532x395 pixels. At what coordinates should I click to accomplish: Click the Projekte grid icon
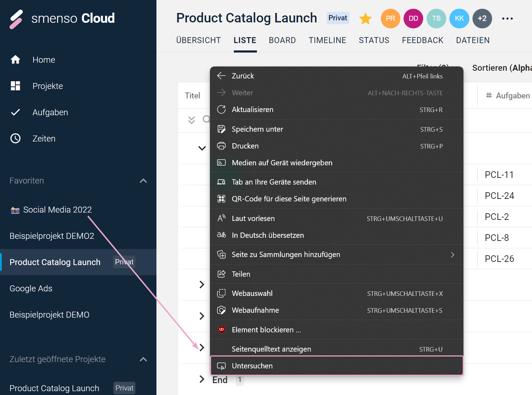(x=15, y=86)
